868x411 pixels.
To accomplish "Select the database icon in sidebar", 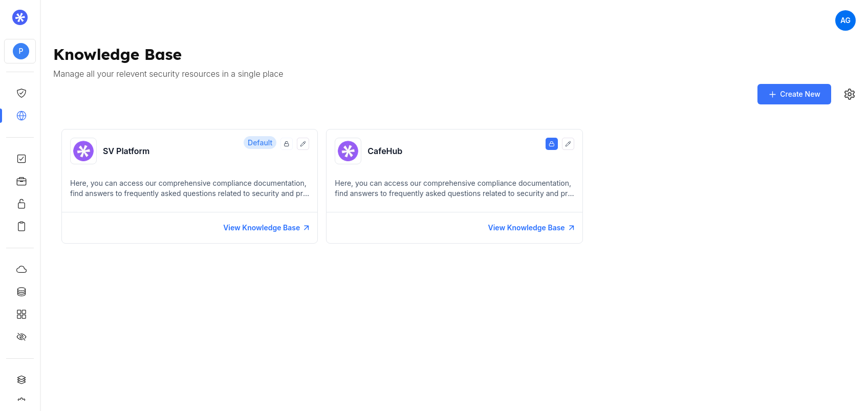I will click(x=21, y=292).
